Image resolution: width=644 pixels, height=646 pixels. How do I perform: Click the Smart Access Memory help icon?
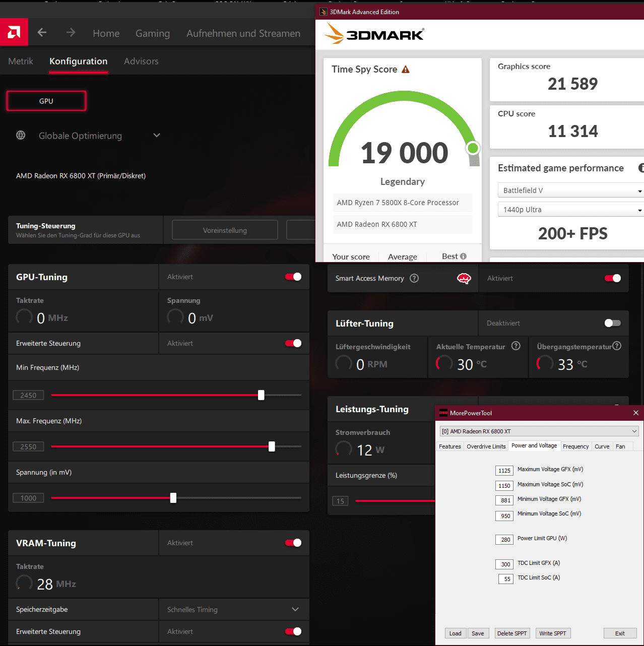click(414, 278)
